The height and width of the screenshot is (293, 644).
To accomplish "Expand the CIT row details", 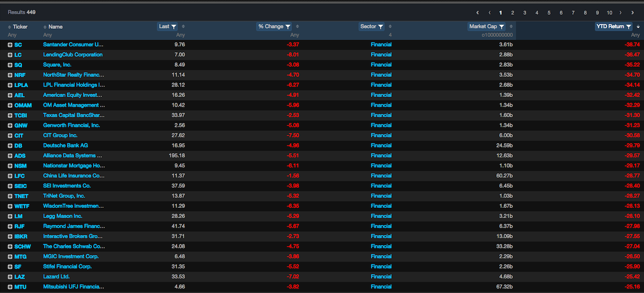I will [10, 135].
